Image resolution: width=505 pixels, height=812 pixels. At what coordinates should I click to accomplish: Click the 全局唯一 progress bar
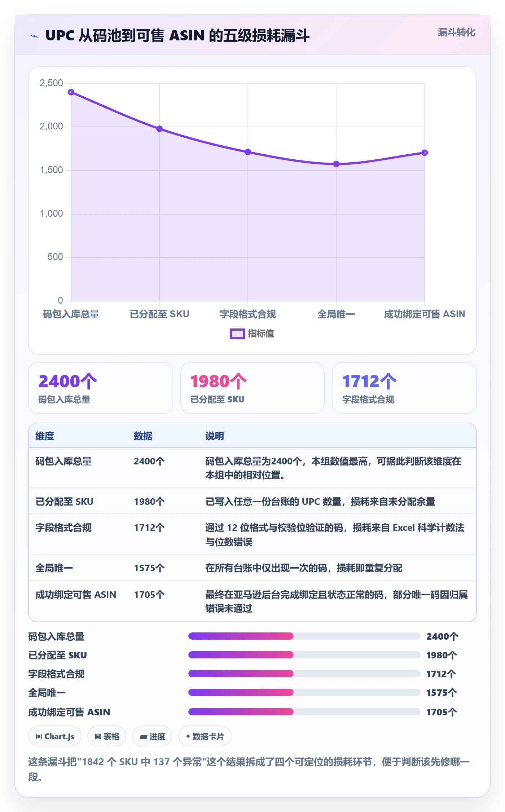click(x=304, y=692)
